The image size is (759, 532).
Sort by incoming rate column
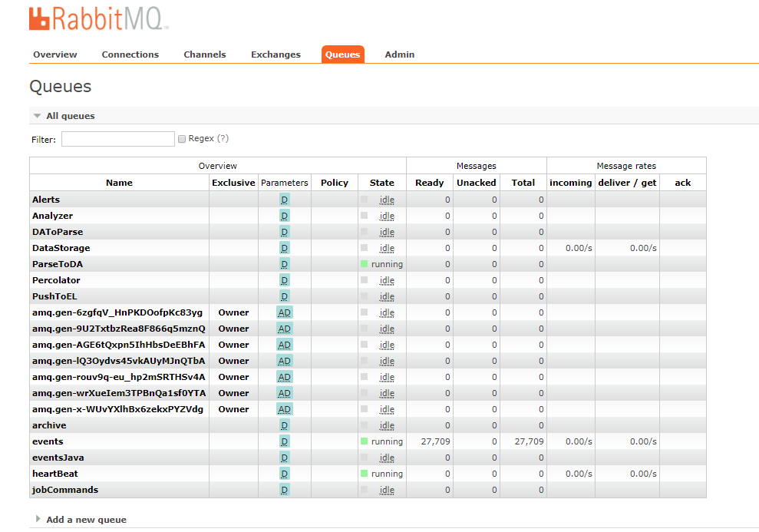pyautogui.click(x=571, y=183)
